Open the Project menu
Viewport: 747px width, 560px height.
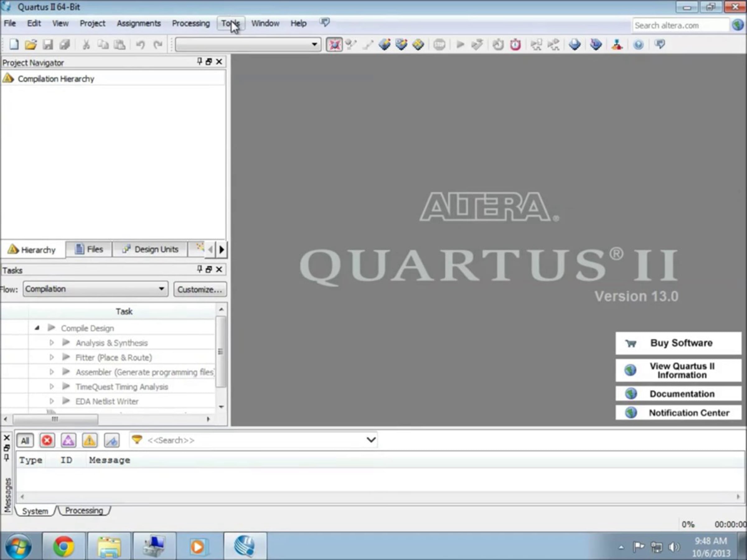click(x=92, y=23)
